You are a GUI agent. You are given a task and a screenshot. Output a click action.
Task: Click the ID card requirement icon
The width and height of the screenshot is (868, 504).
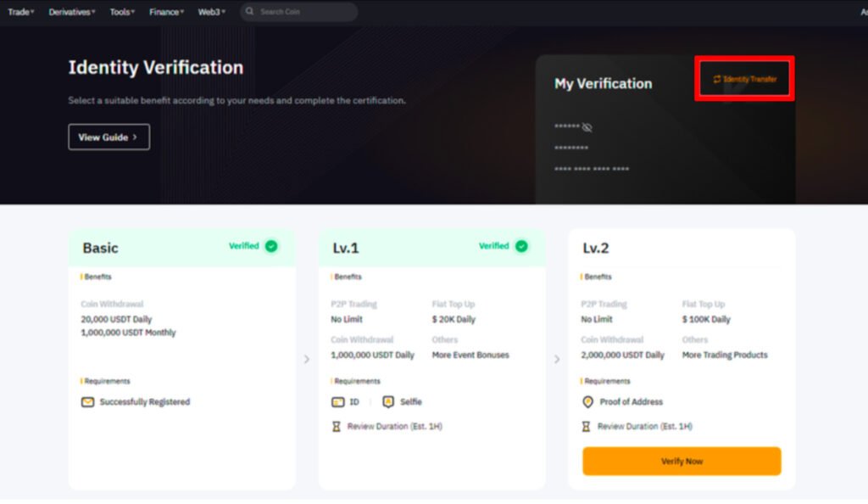(x=337, y=402)
